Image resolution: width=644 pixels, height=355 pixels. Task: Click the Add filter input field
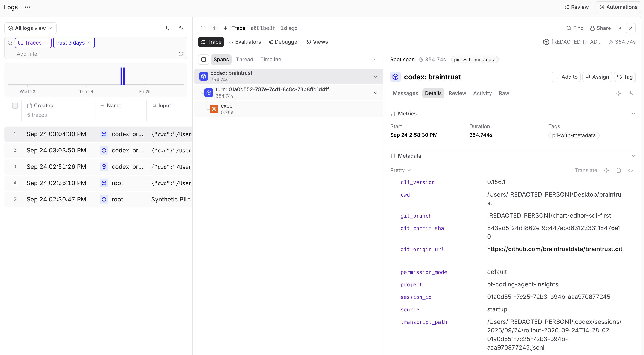click(96, 54)
